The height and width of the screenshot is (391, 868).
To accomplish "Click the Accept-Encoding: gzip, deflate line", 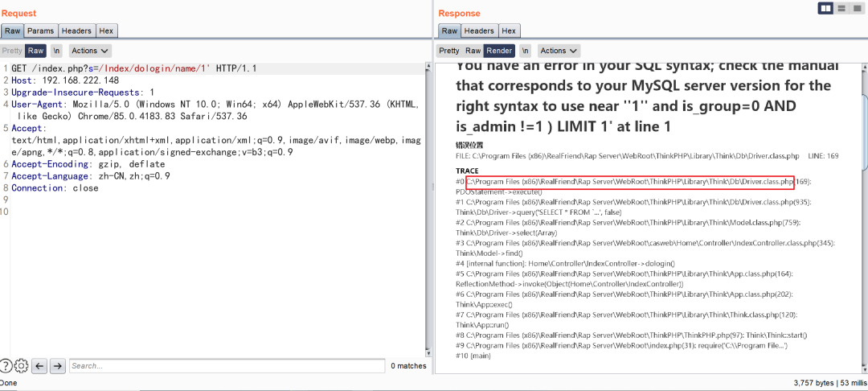I will (88, 164).
